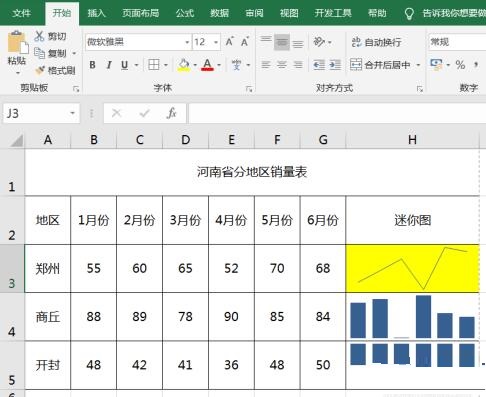Switch to the Insert (插入) tab
The image size is (486, 397).
96,13
